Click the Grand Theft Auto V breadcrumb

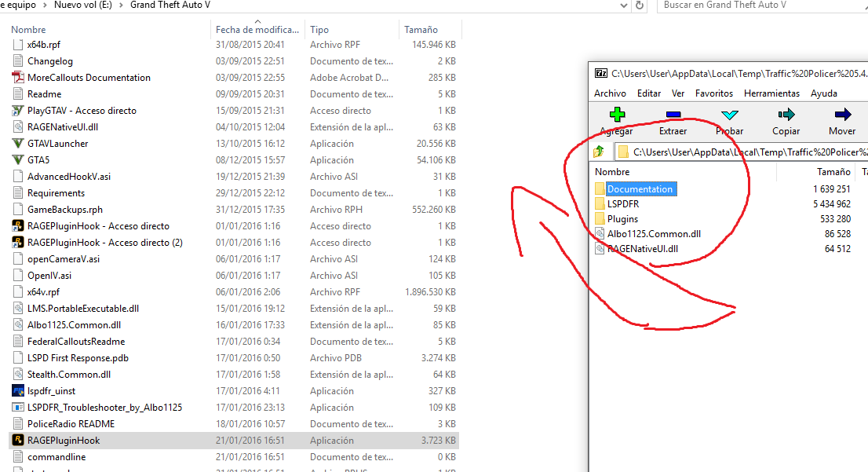coord(170,5)
